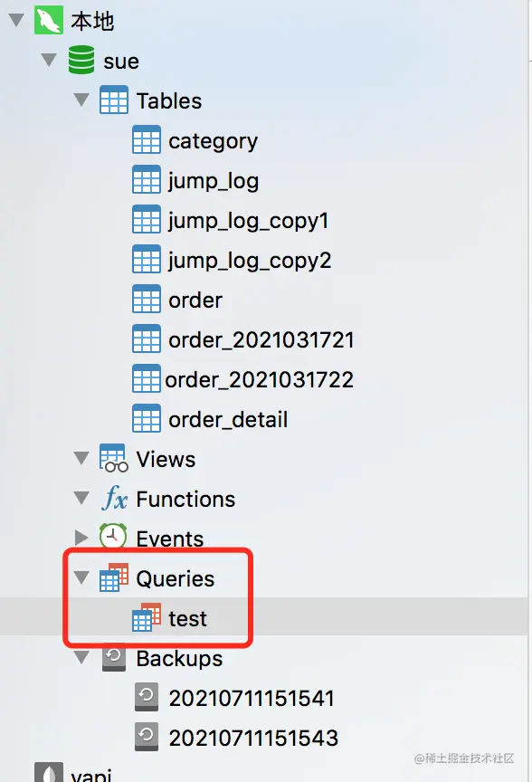Collapse the 本地 connection node
Image resolution: width=532 pixels, height=782 pixels.
pyautogui.click(x=16, y=21)
